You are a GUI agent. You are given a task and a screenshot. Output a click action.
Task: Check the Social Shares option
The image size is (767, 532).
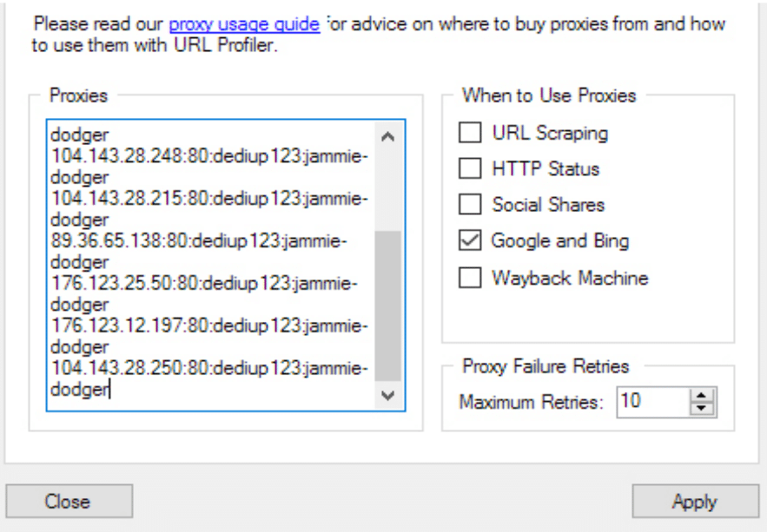point(470,204)
